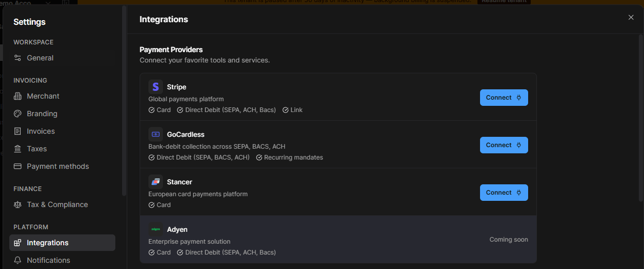Click the Taxes bank icon
This screenshot has width=644, height=269.
[18, 149]
